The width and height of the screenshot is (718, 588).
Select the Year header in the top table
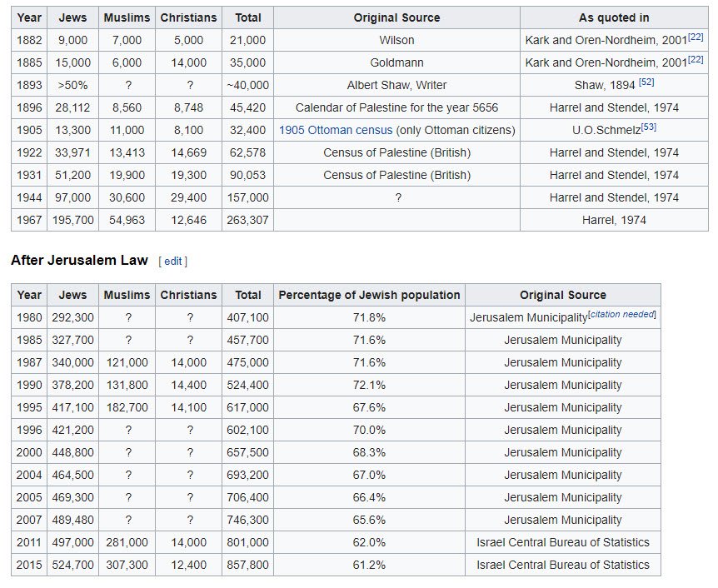click(x=29, y=17)
